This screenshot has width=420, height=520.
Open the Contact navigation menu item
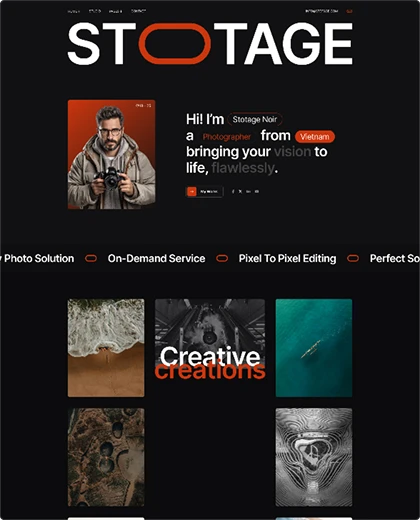[138, 11]
